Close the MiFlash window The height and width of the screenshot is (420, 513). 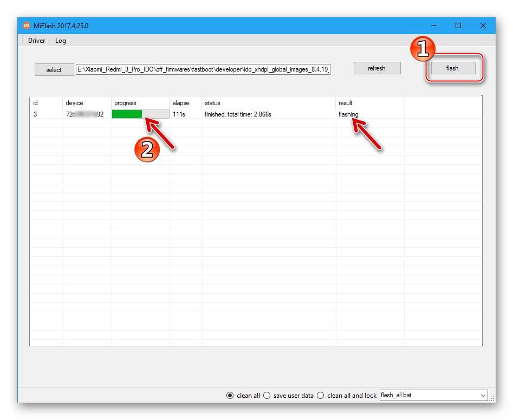[483, 25]
